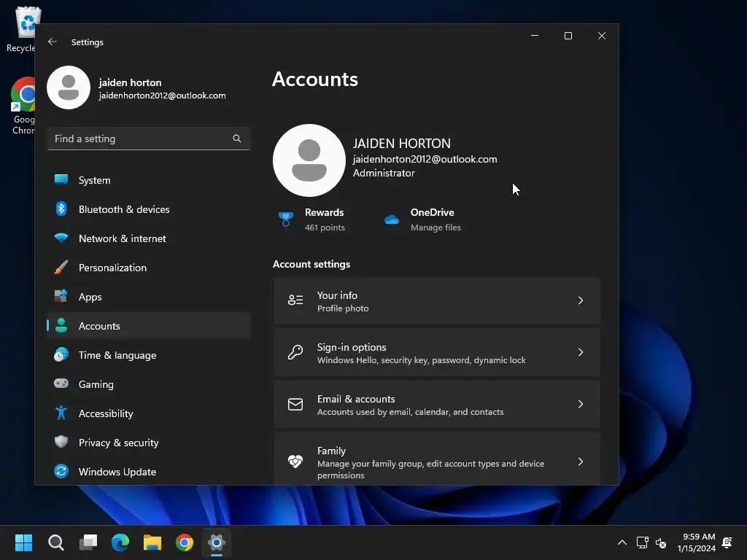Viewport: 747px width, 560px height.
Task: Click the Settings gear in the taskbar
Action: coord(216,542)
